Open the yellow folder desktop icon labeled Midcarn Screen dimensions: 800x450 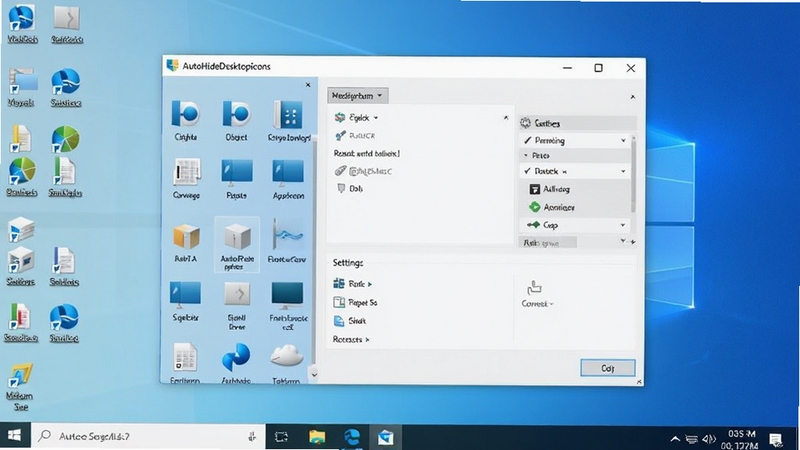tap(20, 387)
